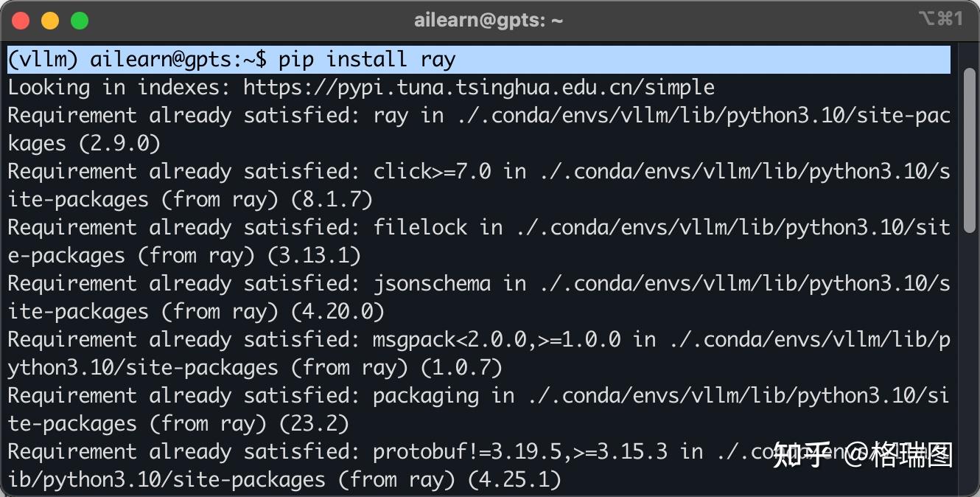The width and height of the screenshot is (980, 497).
Task: Click the ⌥⌘1 window shortcut indicator
Action: (940, 20)
